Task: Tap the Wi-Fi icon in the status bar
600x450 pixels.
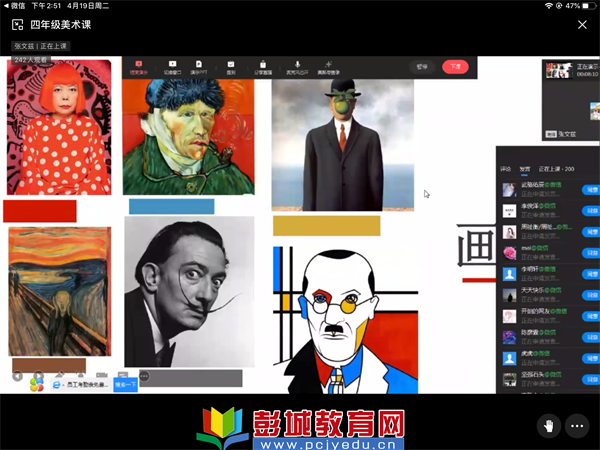Action: pos(549,6)
